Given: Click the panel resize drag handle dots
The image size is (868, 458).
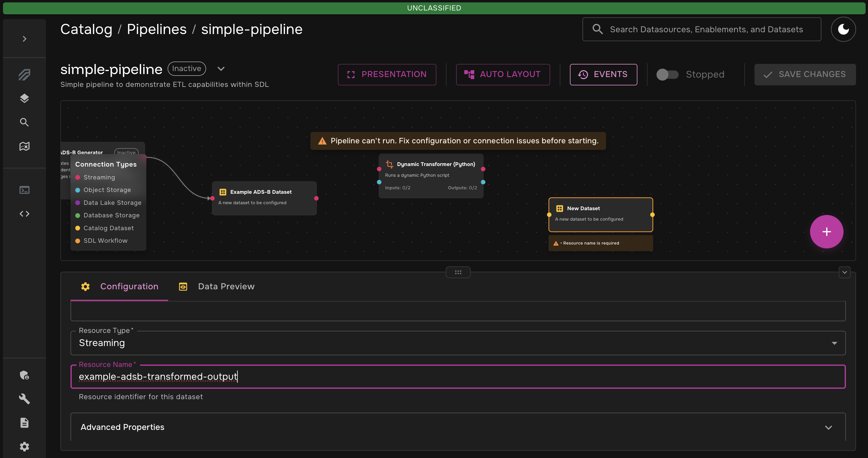Looking at the screenshot, I should 458,272.
